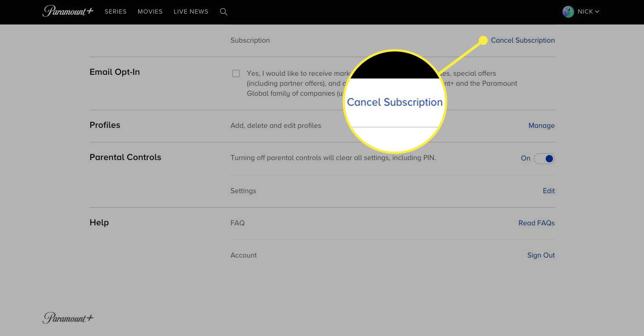This screenshot has width=644, height=336.
Task: Open search with the magnifier icon
Action: [223, 12]
